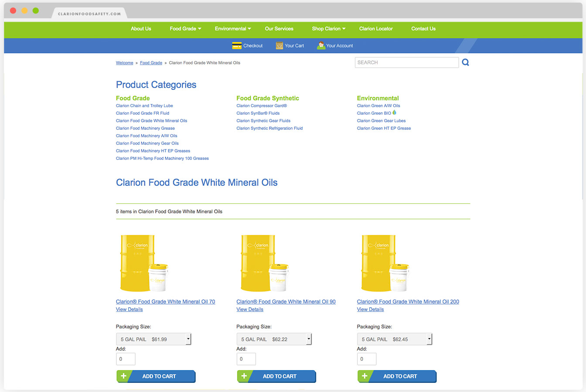Open Packaging Size dropdown showing $62.22

click(x=274, y=339)
